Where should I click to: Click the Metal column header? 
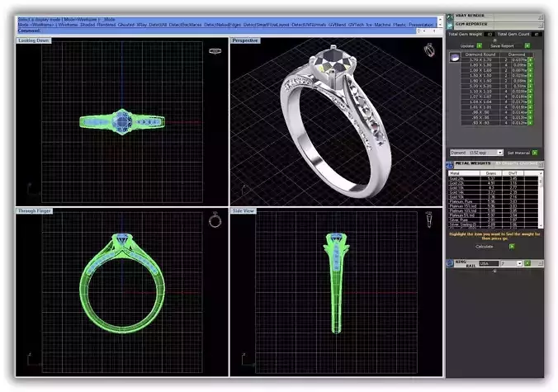(465, 173)
